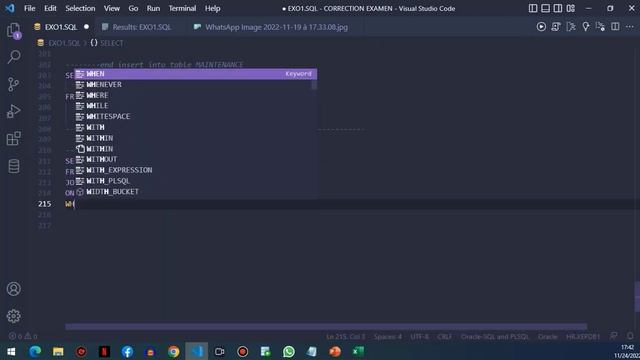Toggle the bottom panel layout icon

click(545, 8)
